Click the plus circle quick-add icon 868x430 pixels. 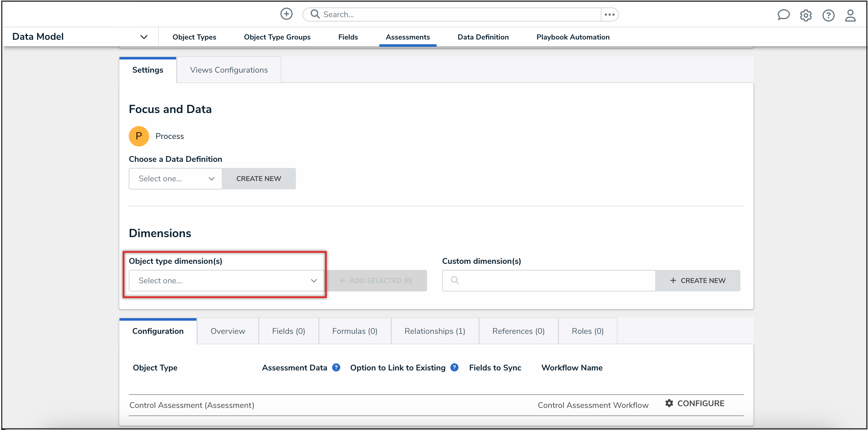pos(286,14)
